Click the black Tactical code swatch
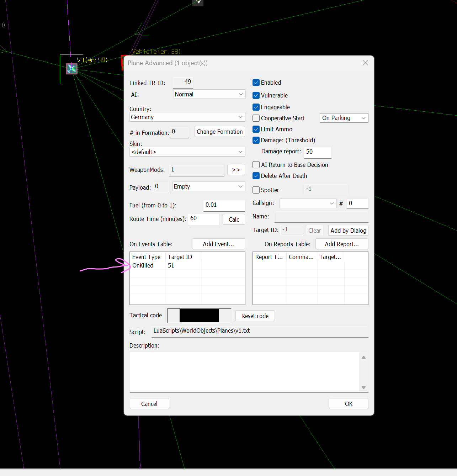 click(199, 316)
